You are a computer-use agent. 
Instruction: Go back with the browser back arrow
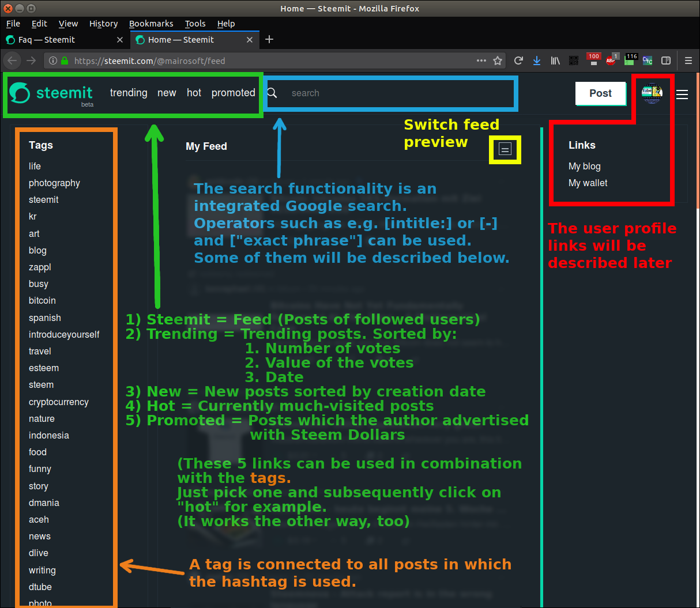click(12, 61)
